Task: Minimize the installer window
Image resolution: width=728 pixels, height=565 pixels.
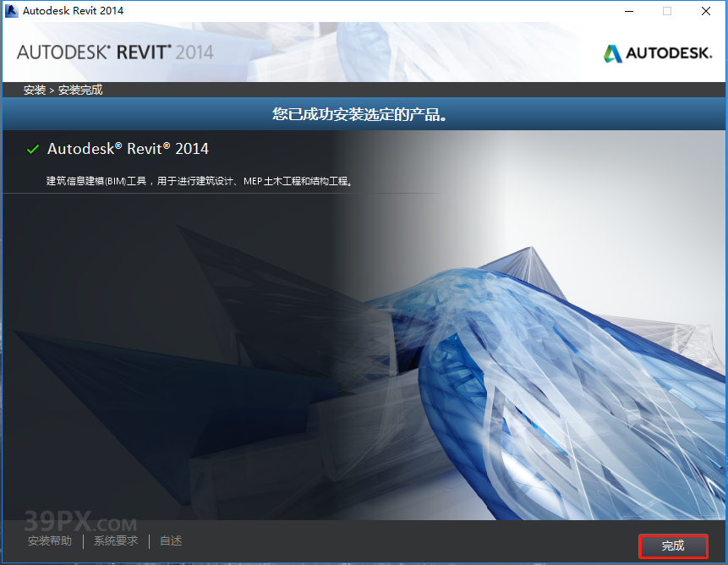Action: [627, 11]
